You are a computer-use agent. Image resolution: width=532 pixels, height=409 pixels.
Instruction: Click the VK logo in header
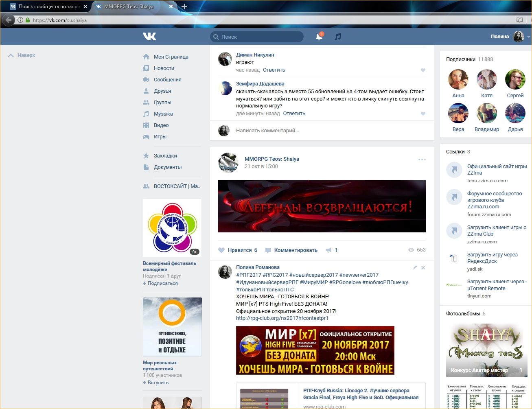(149, 37)
